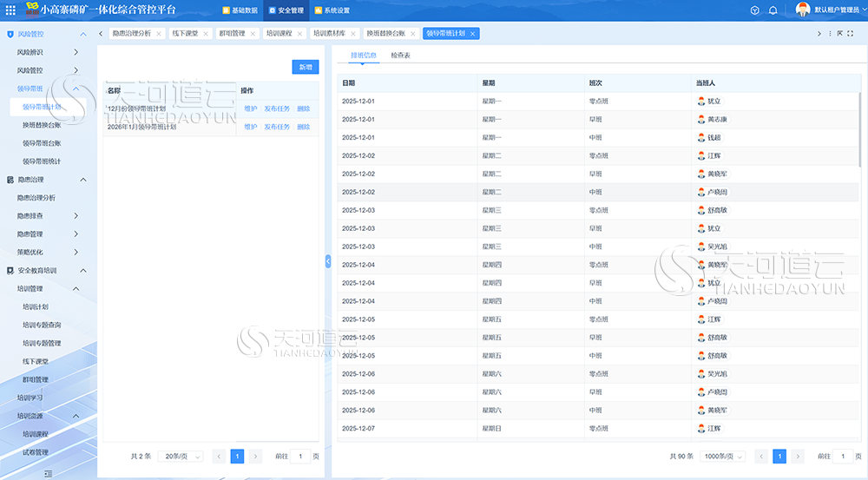Close the 隐患治理分析 tab
The height and width of the screenshot is (480, 868).
click(159, 34)
